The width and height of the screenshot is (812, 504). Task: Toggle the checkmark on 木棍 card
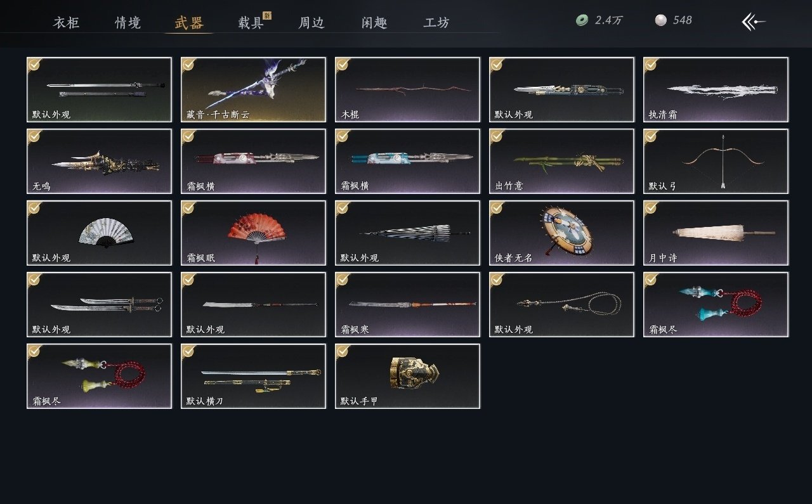point(343,65)
